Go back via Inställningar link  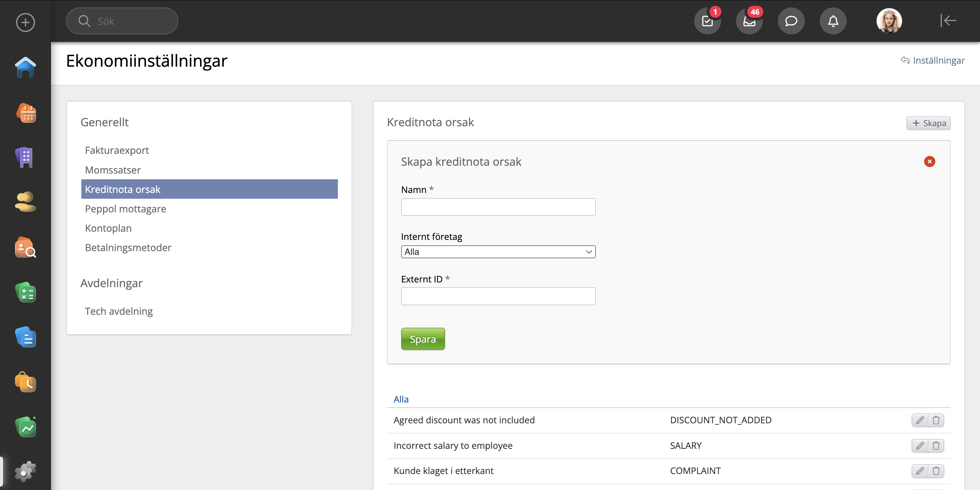point(933,60)
